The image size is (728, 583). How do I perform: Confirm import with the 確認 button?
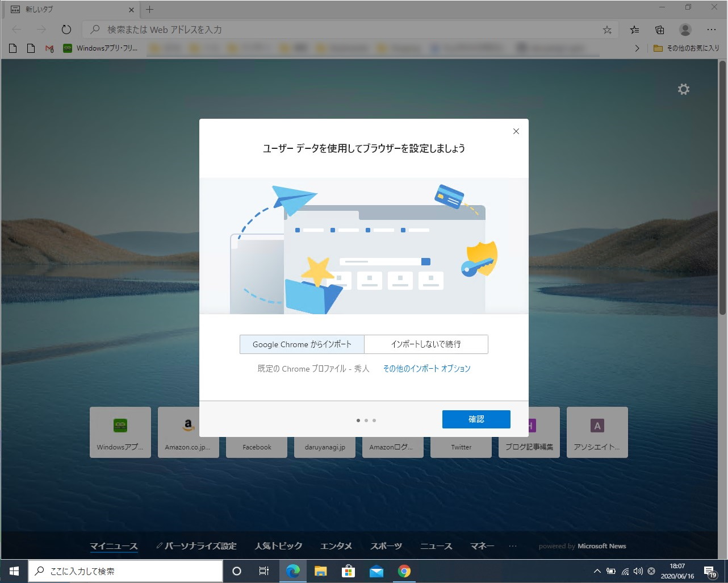coord(476,419)
